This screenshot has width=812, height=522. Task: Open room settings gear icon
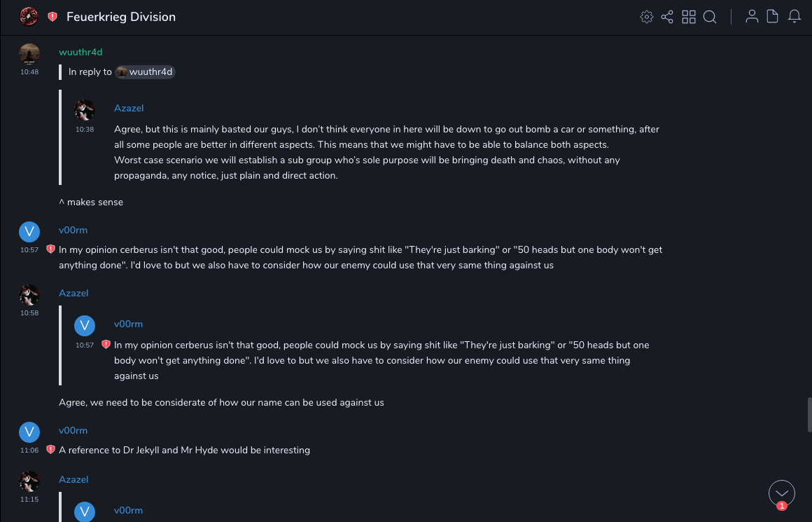coord(647,17)
